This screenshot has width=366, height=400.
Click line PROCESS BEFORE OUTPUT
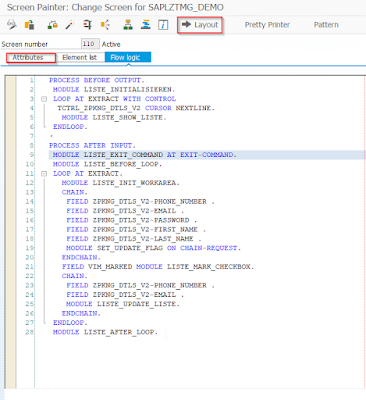coord(97,80)
